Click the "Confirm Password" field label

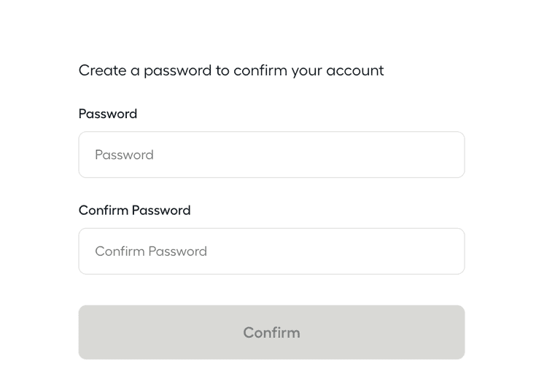pyautogui.click(x=134, y=210)
